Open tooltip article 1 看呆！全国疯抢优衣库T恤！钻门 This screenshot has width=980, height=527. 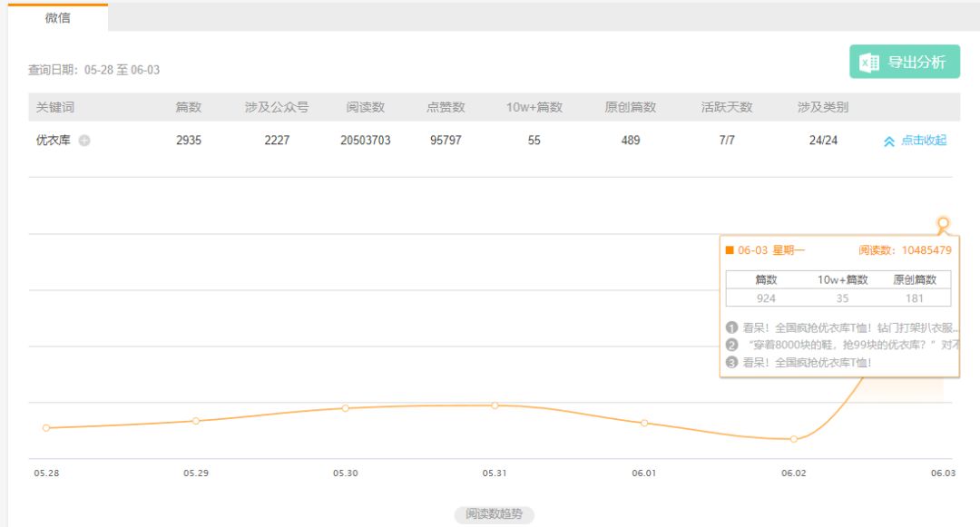tap(850, 327)
